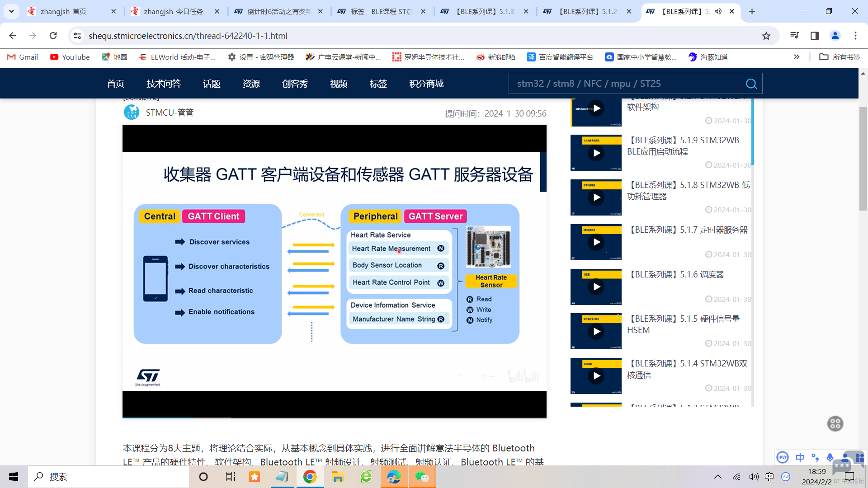Open File Explorer from taskbar
The height and width of the screenshot is (488, 868).
[338, 477]
